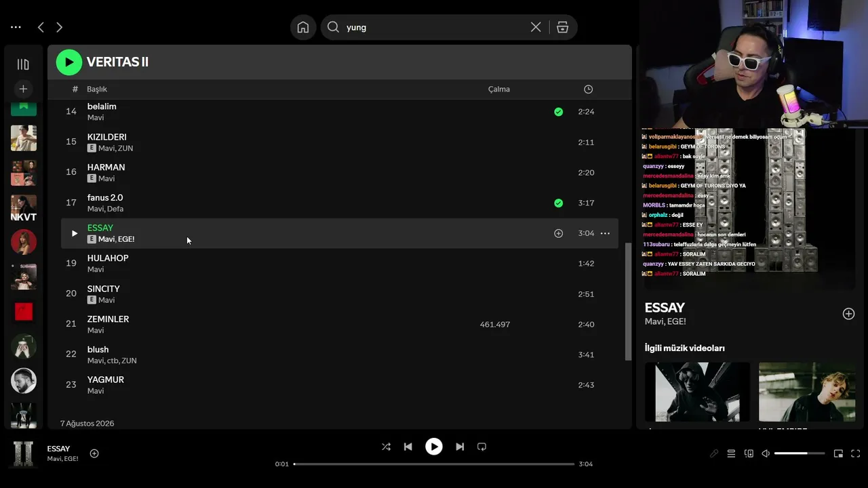
Task: Play the VERITAS II album
Action: point(69,62)
